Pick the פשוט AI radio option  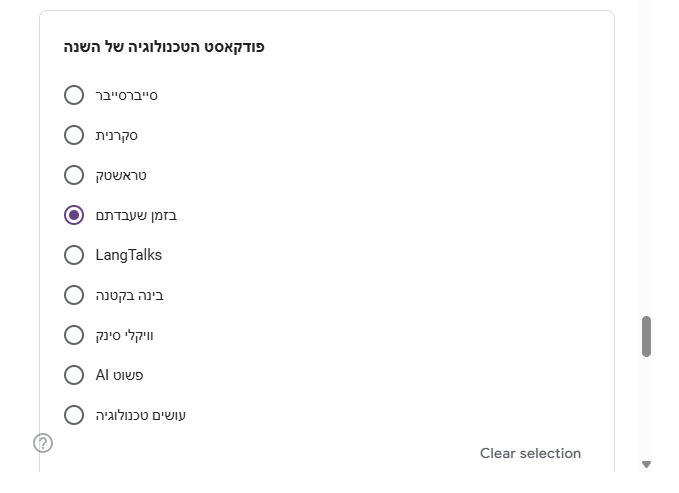74,375
